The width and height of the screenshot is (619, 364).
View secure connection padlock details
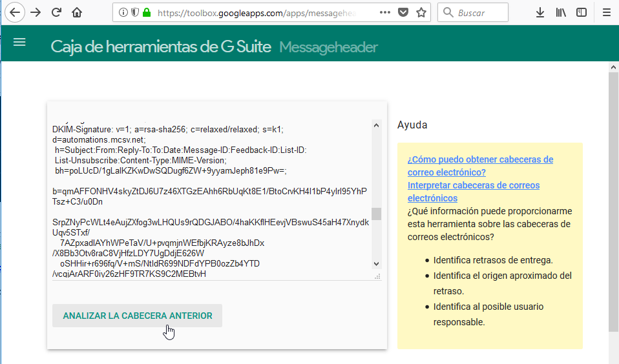pyautogui.click(x=147, y=13)
